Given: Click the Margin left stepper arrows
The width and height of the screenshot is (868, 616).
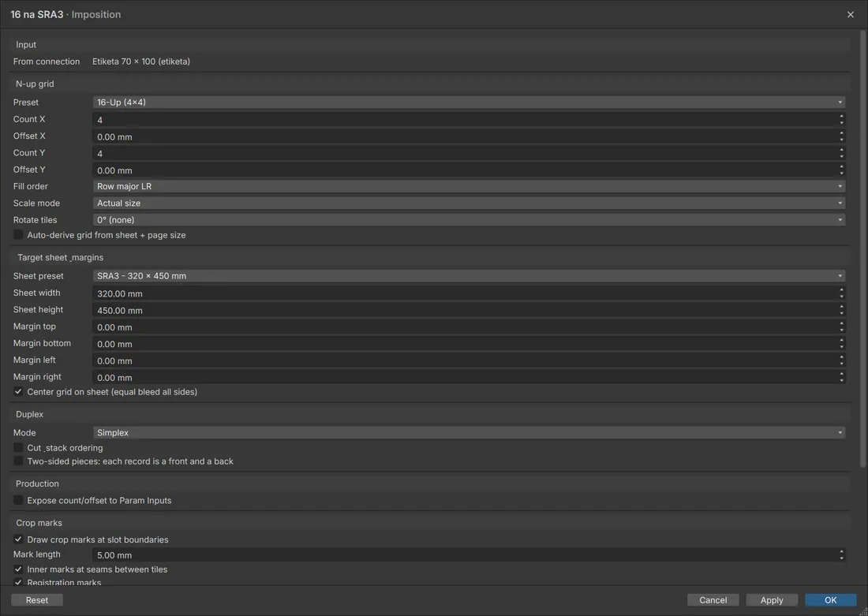Looking at the screenshot, I should (x=841, y=360).
